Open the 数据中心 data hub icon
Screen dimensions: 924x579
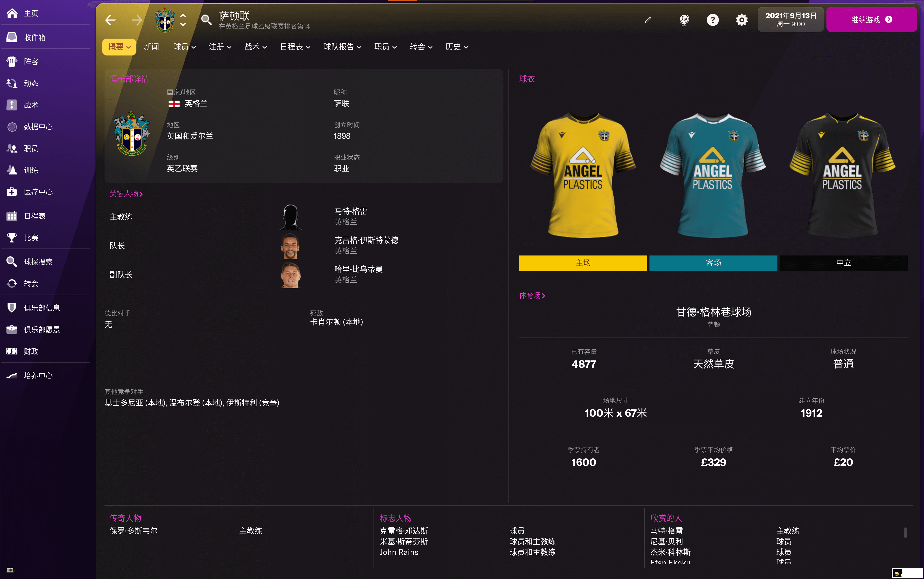12,127
